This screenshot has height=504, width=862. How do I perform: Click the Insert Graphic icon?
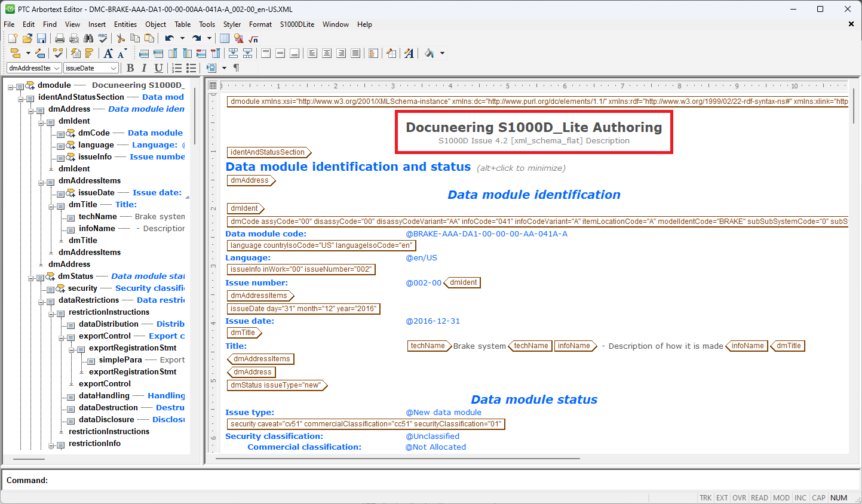[x=239, y=38]
